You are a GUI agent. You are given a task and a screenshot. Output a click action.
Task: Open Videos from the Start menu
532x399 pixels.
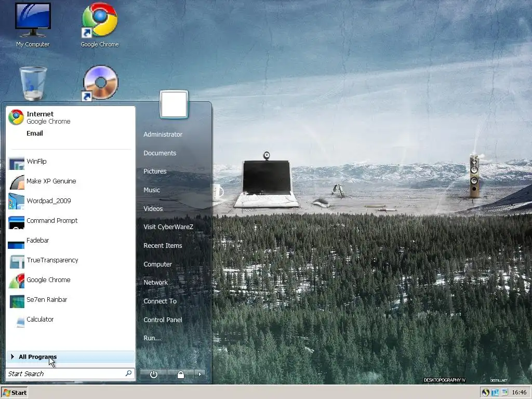[x=153, y=209]
